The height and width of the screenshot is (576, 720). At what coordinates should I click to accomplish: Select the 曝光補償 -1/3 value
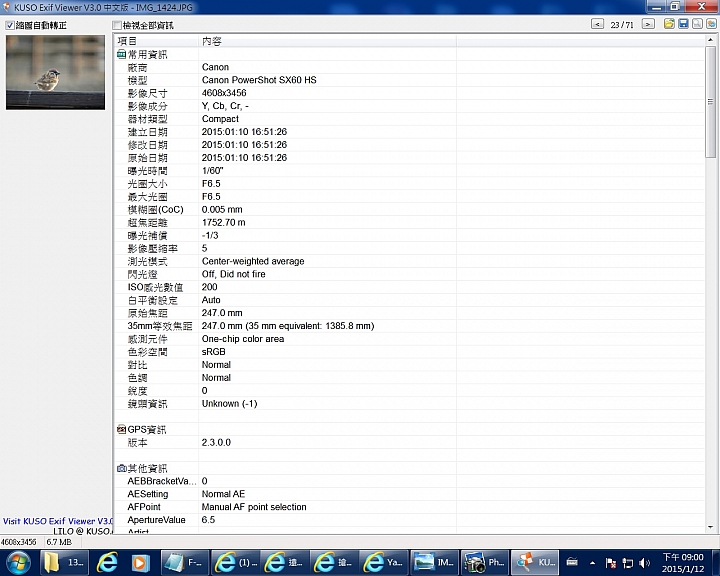pyautogui.click(x=210, y=236)
